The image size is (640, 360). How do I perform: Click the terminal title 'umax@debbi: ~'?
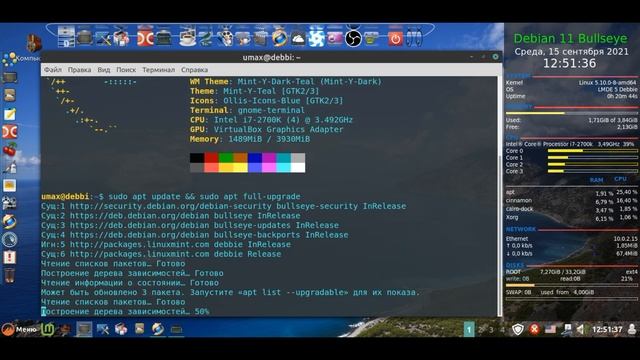[x=271, y=58]
